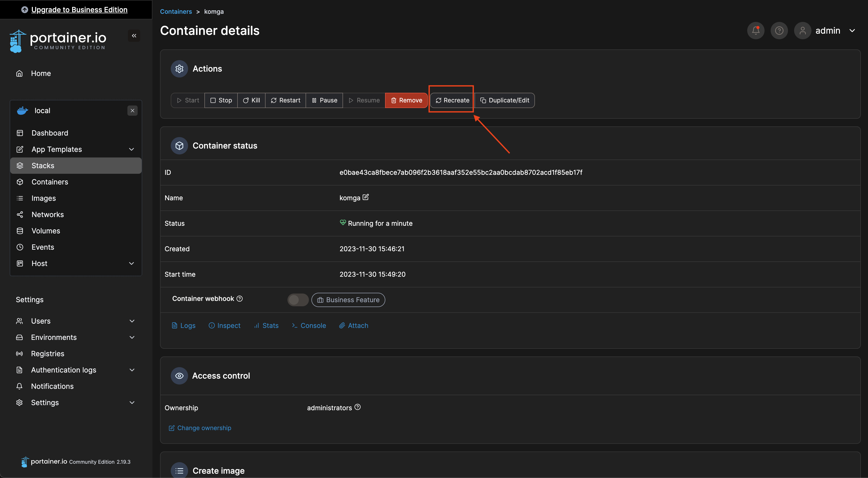Expand Settings submenu chevron

pos(132,403)
